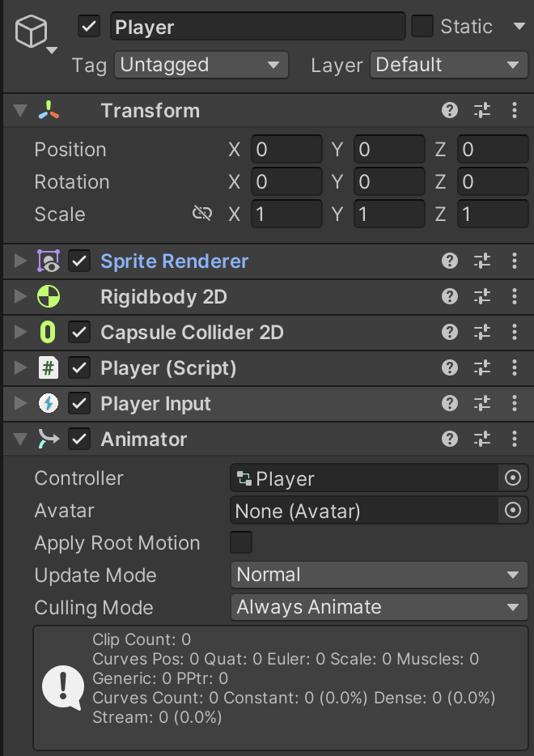Disable the Capsule Collider 2D component checkbox

(79, 332)
